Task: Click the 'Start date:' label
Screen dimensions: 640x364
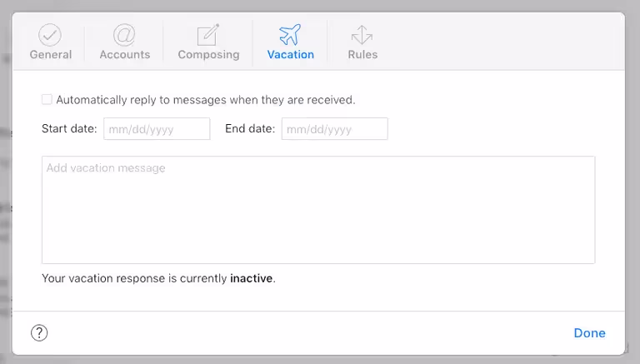Action: [69, 129]
